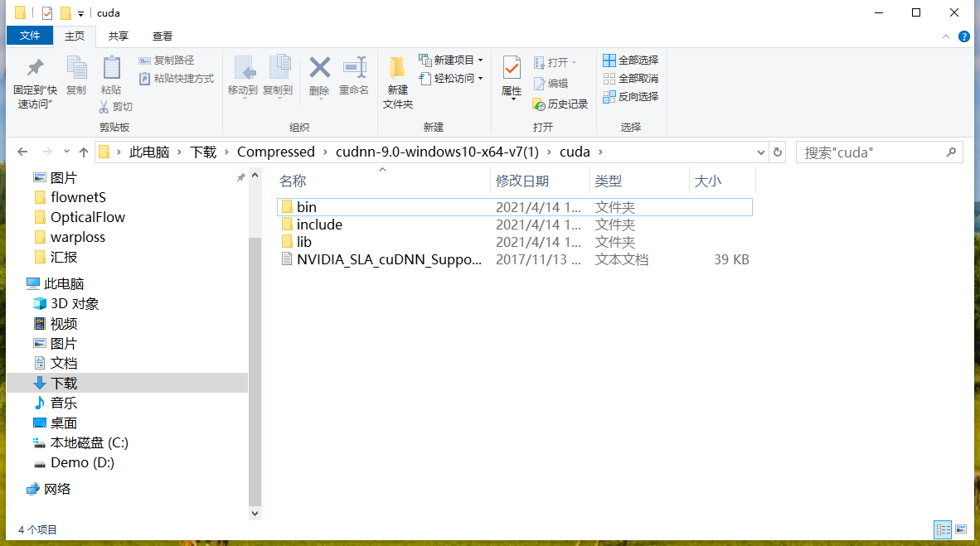Image resolution: width=980 pixels, height=546 pixels.
Task: Switch to large thumbnails view
Action: [961, 529]
